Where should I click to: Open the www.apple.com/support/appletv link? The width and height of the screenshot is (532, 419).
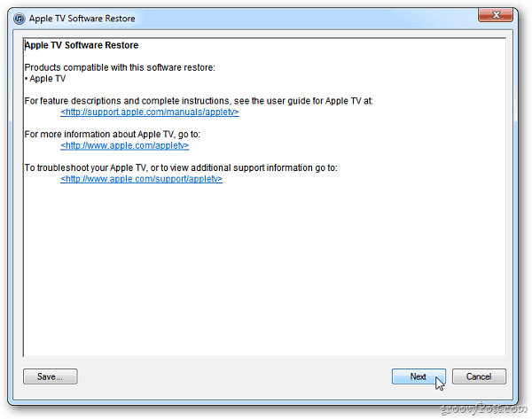coord(142,179)
